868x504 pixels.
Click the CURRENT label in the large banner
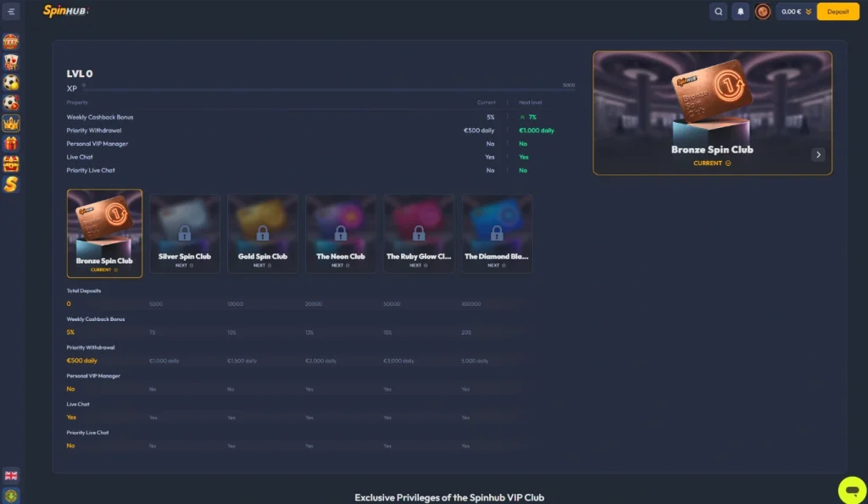click(x=712, y=163)
